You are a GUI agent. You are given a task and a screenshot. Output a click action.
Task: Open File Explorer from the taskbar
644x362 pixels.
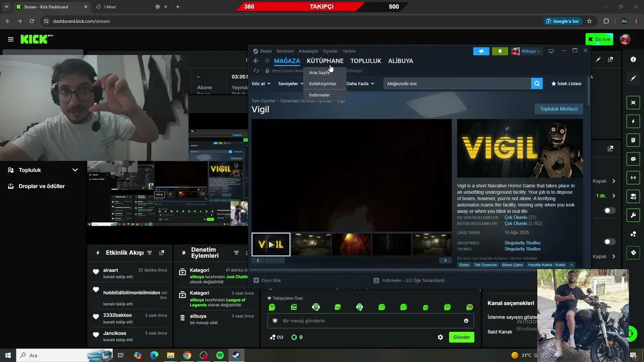pos(171,355)
